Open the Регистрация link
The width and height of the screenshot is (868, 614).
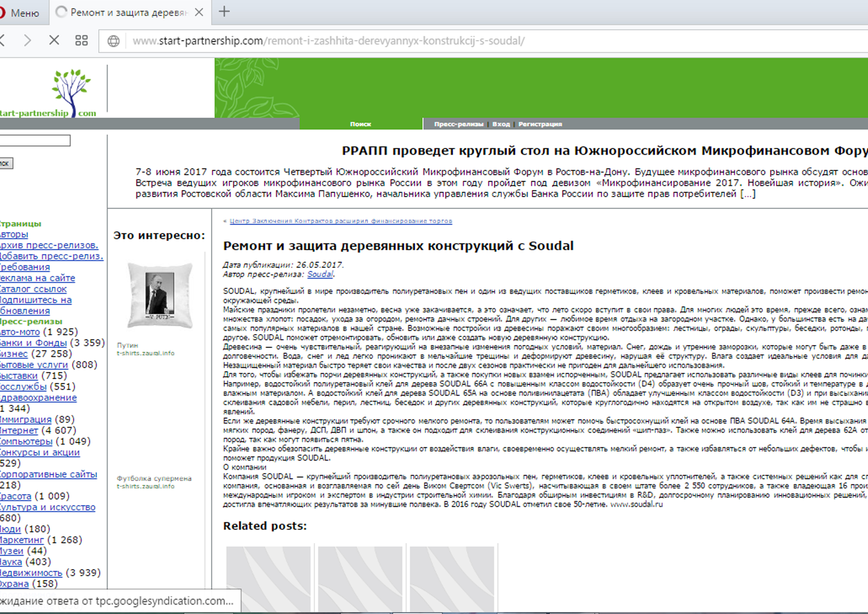[x=540, y=124]
